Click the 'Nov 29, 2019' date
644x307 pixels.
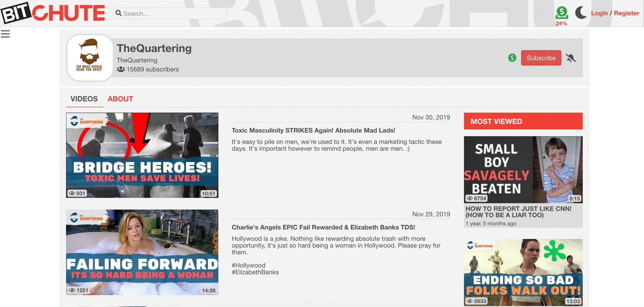(x=431, y=214)
